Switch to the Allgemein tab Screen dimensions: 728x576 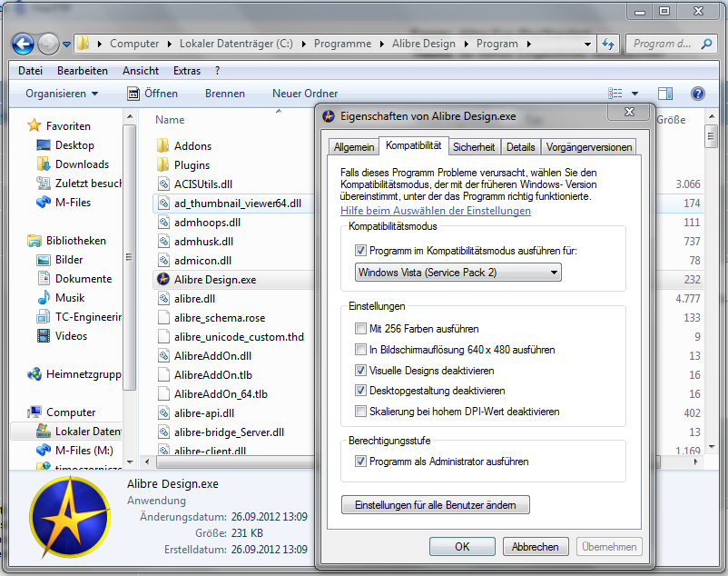tap(354, 147)
